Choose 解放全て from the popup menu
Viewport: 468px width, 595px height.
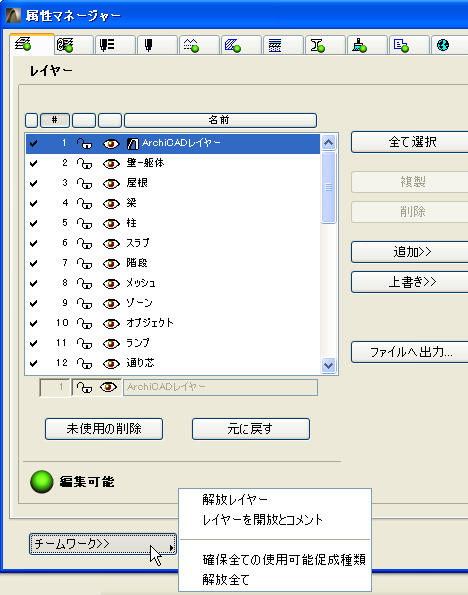pos(225,580)
